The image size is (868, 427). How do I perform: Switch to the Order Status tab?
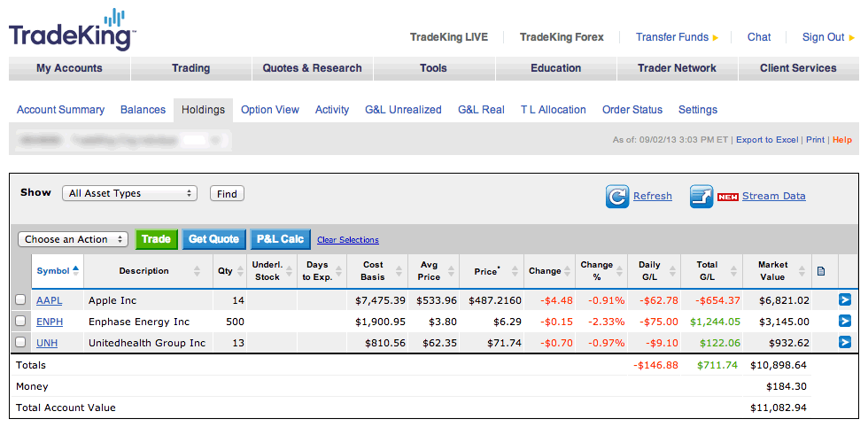point(632,110)
